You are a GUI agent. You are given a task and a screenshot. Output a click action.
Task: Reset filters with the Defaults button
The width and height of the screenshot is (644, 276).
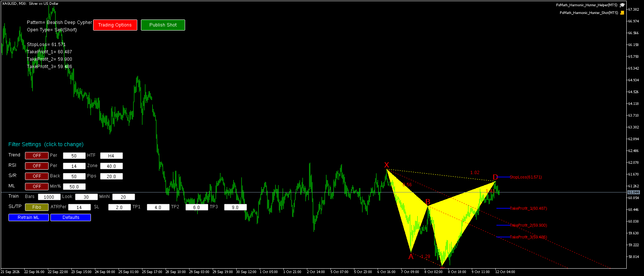pyautogui.click(x=71, y=217)
